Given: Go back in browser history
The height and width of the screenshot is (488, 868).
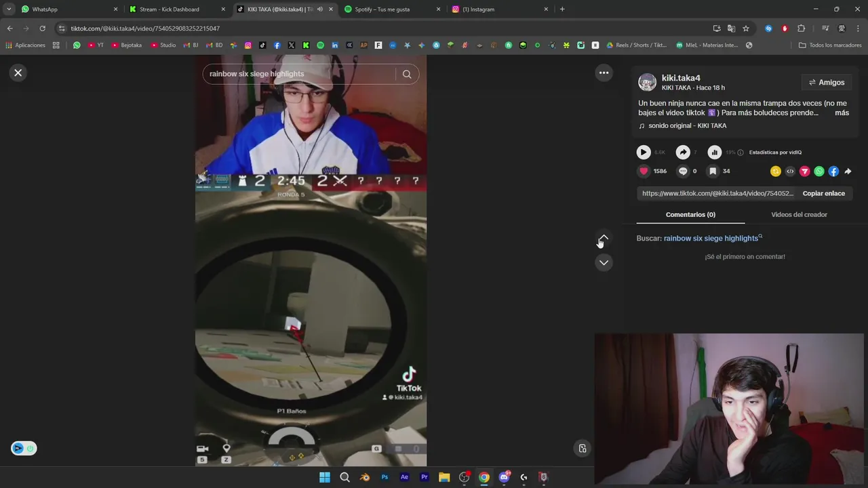Looking at the screenshot, I should [9, 28].
